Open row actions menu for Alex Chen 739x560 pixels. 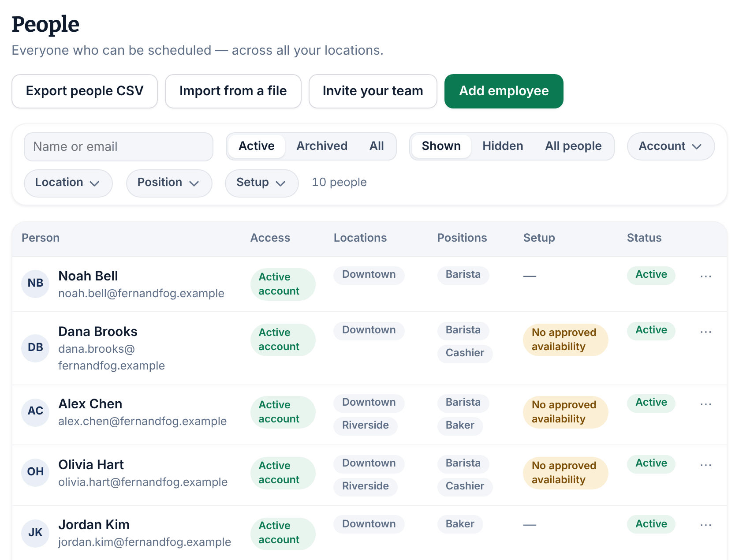pyautogui.click(x=705, y=404)
